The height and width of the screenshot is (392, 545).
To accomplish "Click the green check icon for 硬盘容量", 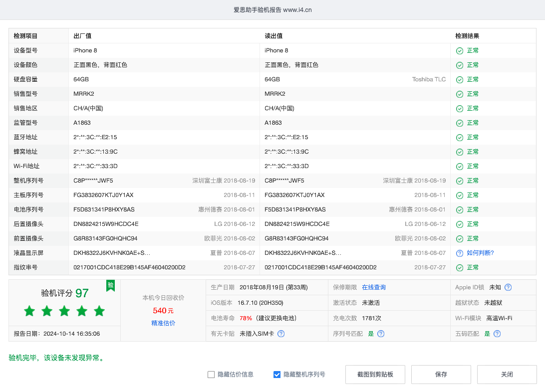I will click(x=460, y=79).
